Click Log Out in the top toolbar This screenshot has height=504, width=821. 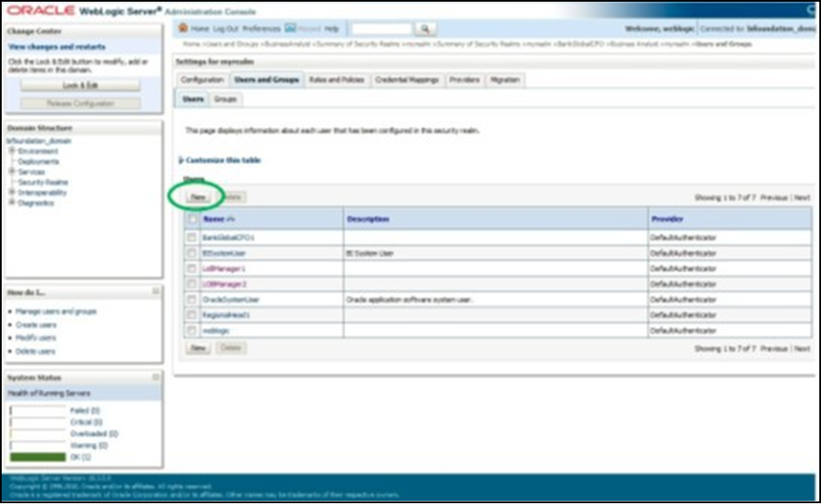(x=226, y=29)
